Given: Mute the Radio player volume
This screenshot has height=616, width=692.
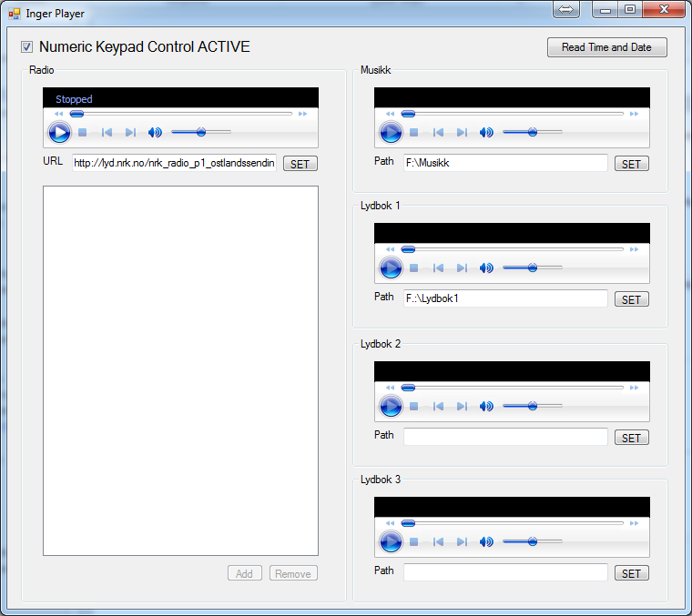Looking at the screenshot, I should coord(155,132).
